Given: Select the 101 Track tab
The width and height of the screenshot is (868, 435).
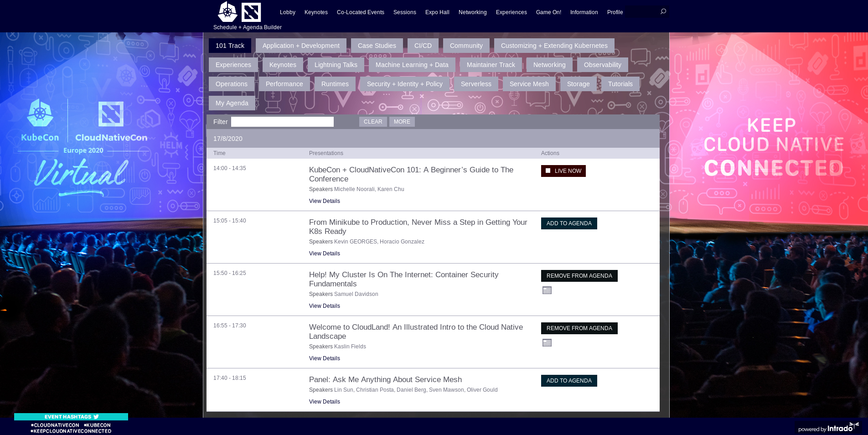Looking at the screenshot, I should click(x=230, y=46).
